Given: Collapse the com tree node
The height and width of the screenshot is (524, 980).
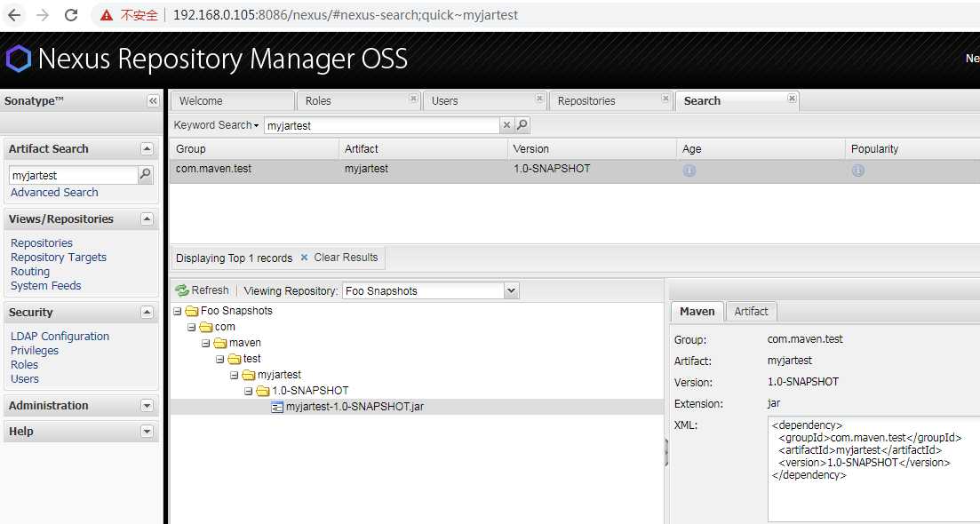Looking at the screenshot, I should coord(191,327).
